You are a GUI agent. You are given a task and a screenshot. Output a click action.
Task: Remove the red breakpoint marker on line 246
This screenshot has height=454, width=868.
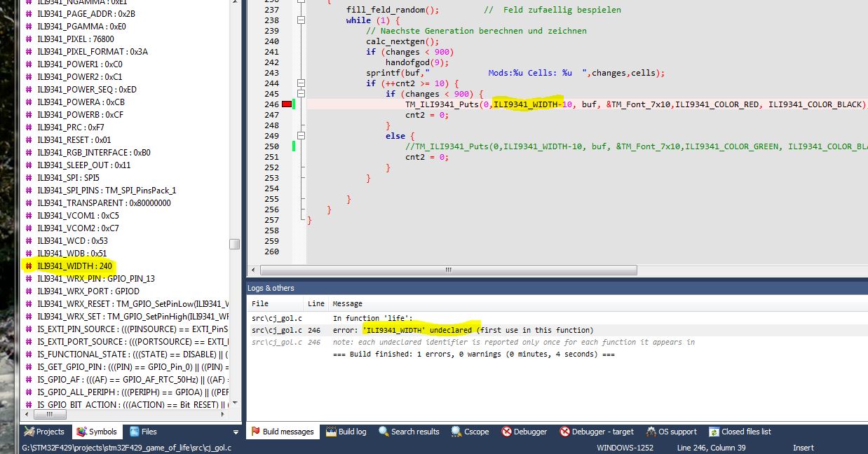286,104
